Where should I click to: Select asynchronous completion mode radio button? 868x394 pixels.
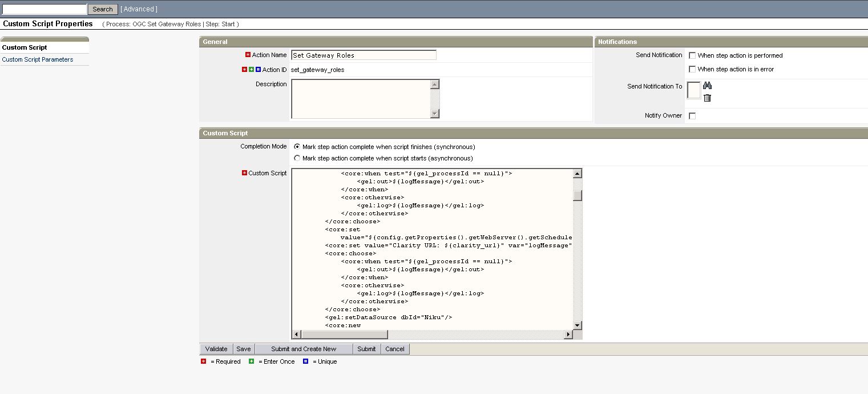297,159
